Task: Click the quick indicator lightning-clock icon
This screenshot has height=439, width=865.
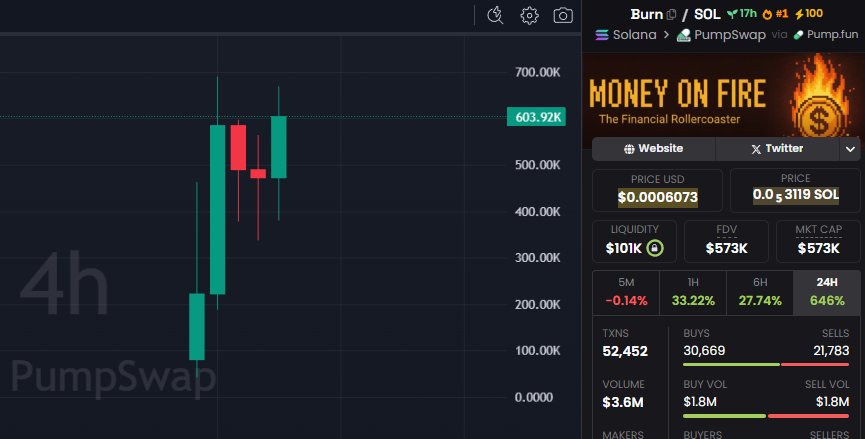Action: pos(495,15)
